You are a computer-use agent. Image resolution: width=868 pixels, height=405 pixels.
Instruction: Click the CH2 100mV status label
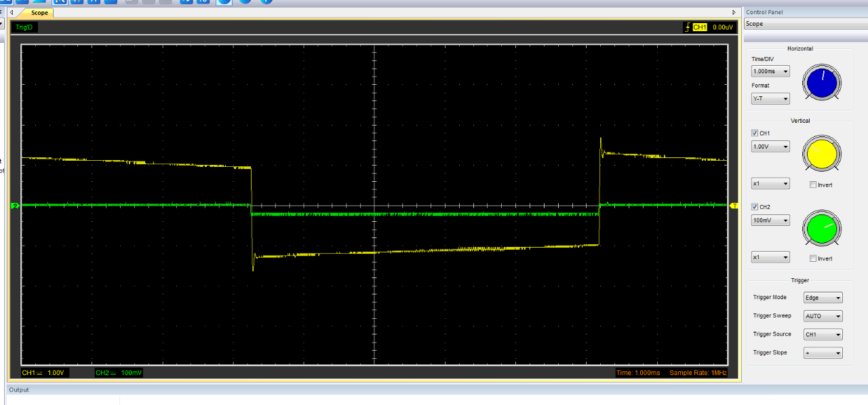118,373
